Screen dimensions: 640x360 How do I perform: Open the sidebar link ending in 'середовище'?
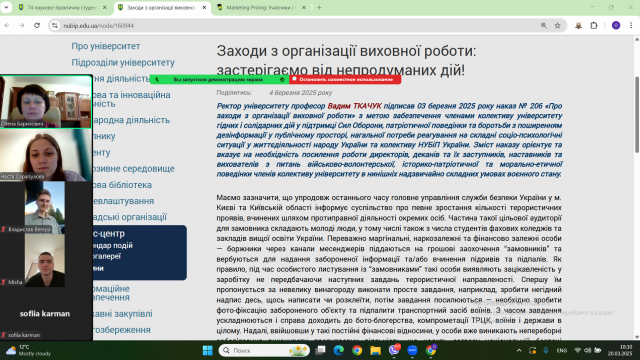(x=134, y=169)
